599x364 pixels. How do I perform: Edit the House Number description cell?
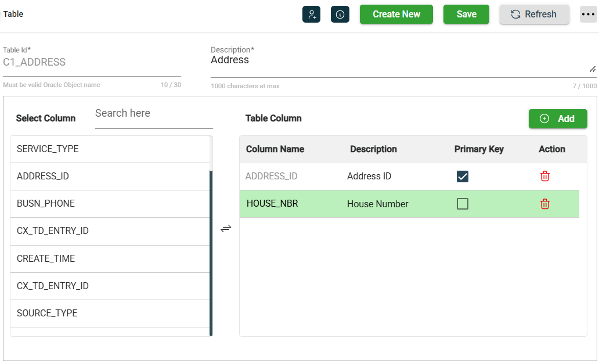(x=378, y=204)
